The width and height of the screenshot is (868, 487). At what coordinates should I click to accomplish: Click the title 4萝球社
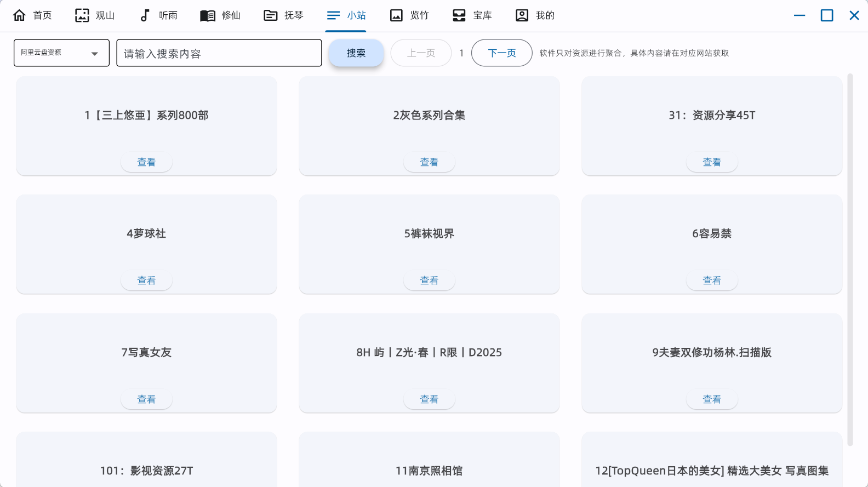(x=146, y=233)
